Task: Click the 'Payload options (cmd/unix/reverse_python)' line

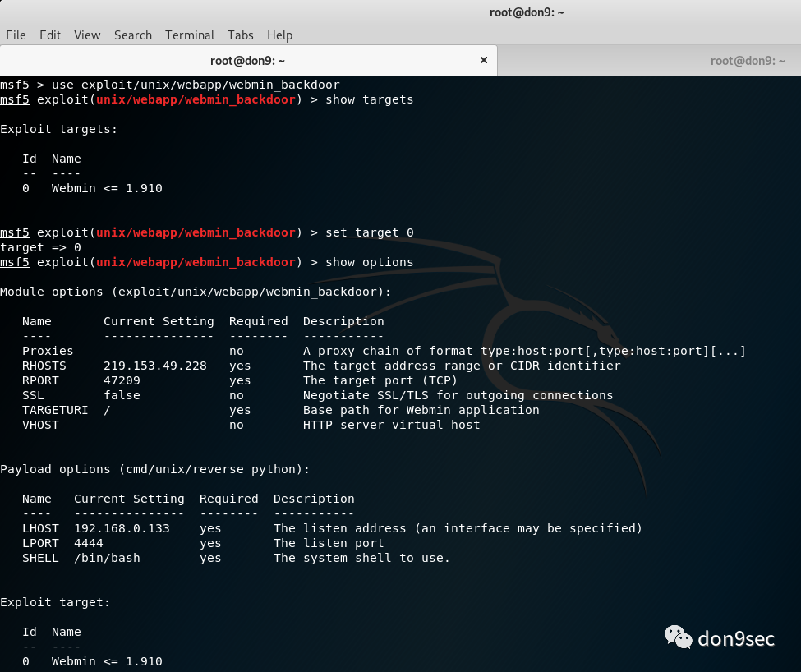Action: 154,469
